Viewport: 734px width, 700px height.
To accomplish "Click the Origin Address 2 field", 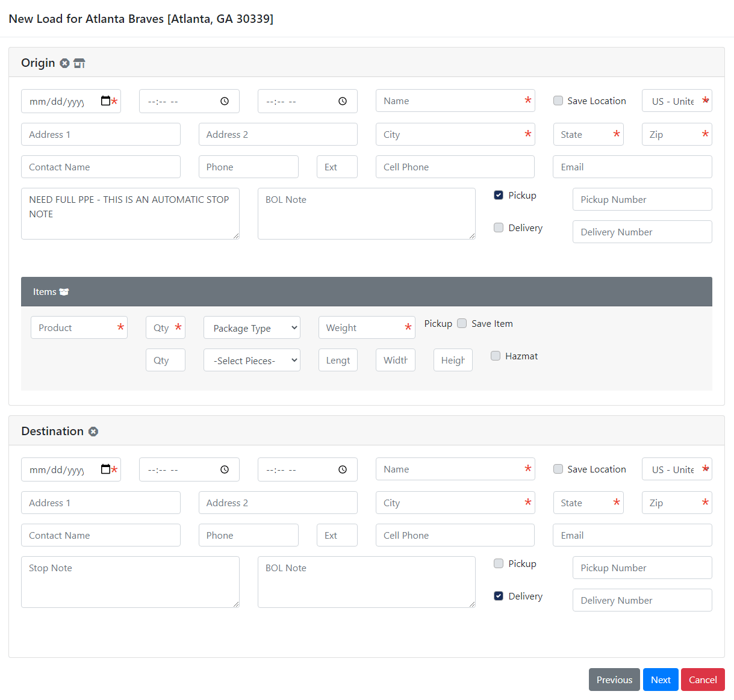I will [278, 134].
